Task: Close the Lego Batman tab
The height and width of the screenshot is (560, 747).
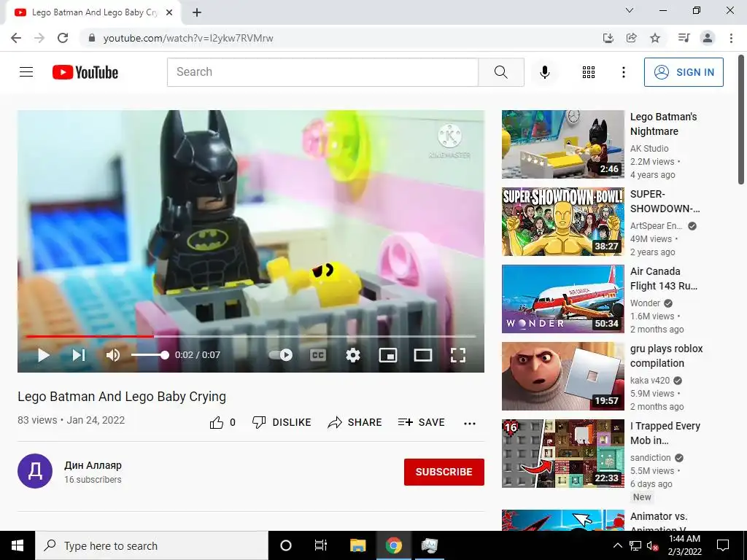Action: [169, 13]
